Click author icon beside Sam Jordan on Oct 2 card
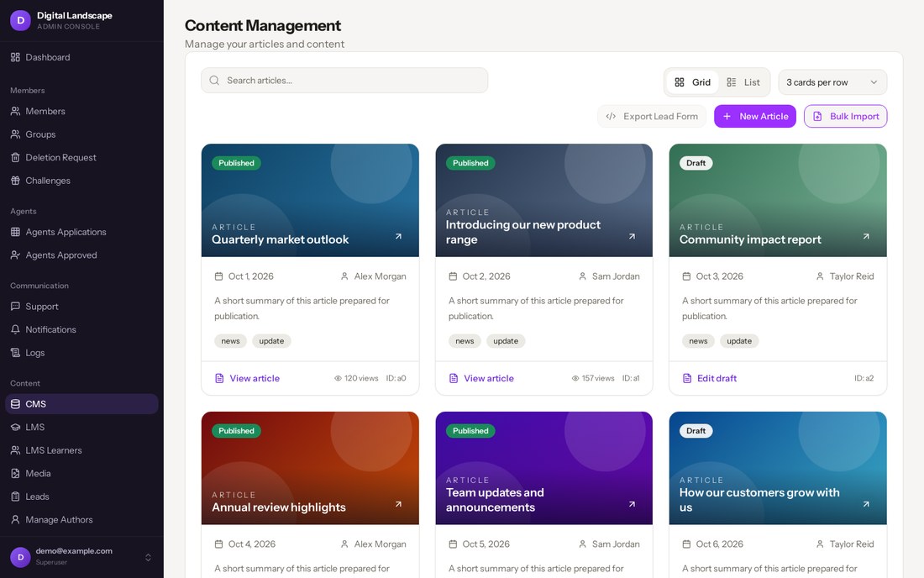 [x=582, y=276]
